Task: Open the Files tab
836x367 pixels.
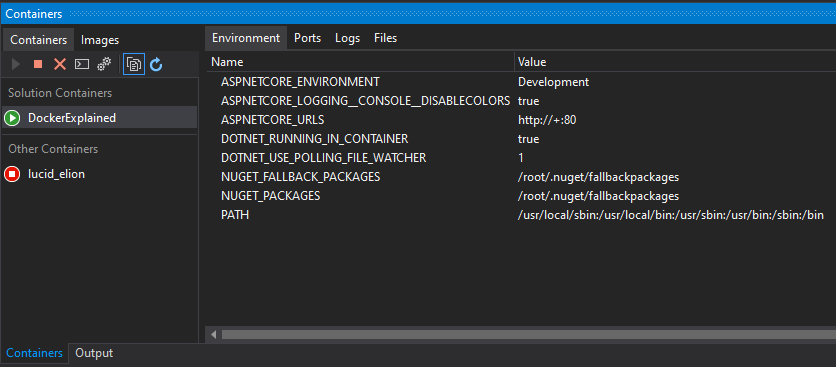Action: click(x=385, y=38)
